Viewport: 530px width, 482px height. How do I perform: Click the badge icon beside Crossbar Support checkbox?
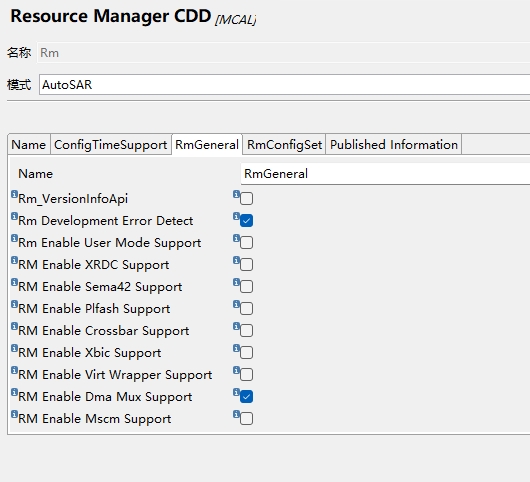(x=236, y=326)
